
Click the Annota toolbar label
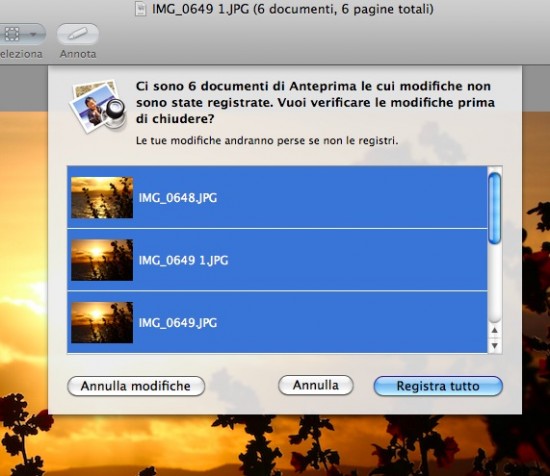click(x=78, y=54)
